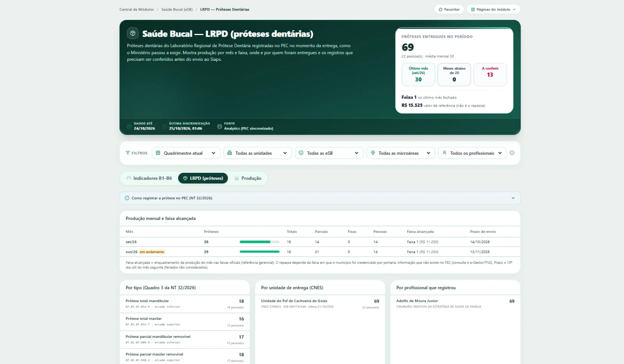This screenshot has width=624, height=364.
Task: Select the LRPD (próteses) tab
Action: point(203,178)
